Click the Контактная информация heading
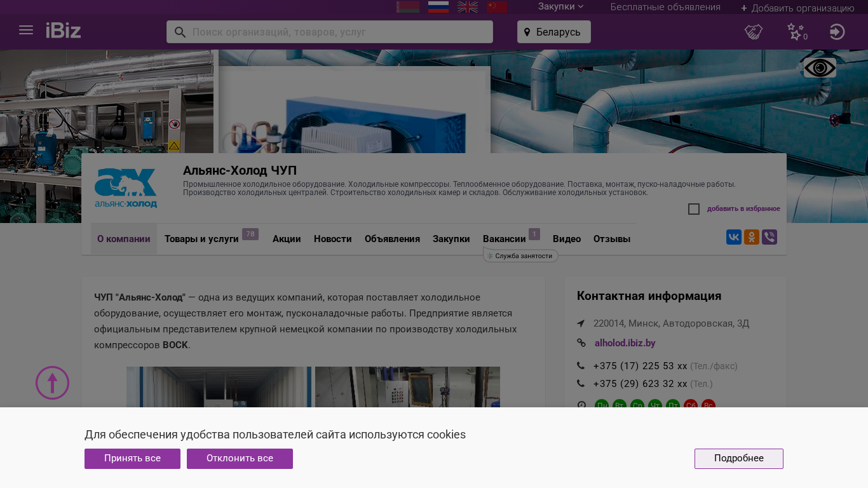868x488 pixels. point(649,296)
